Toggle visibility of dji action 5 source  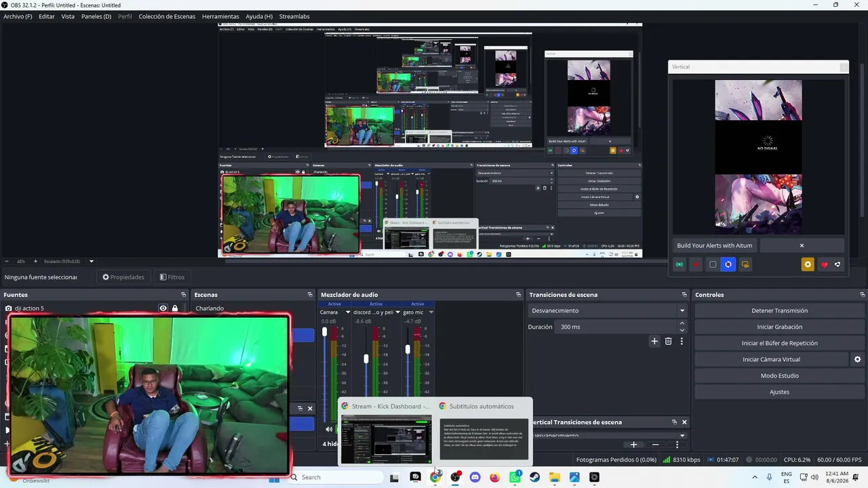coord(163,308)
